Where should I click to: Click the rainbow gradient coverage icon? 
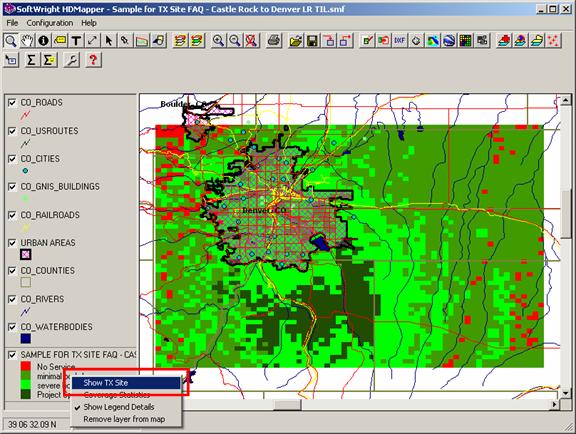tap(432, 40)
